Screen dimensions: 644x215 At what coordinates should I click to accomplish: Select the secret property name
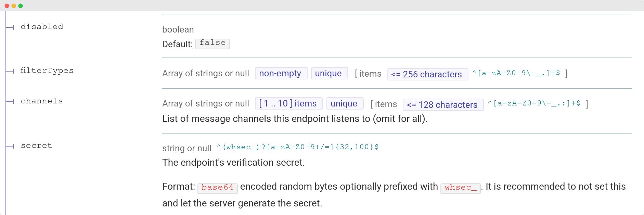tap(36, 145)
